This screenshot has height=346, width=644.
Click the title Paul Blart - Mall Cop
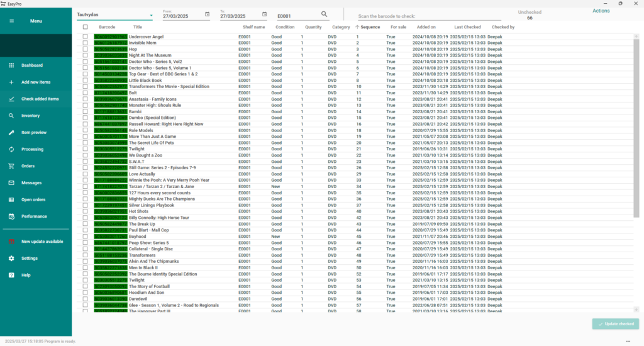point(148,230)
